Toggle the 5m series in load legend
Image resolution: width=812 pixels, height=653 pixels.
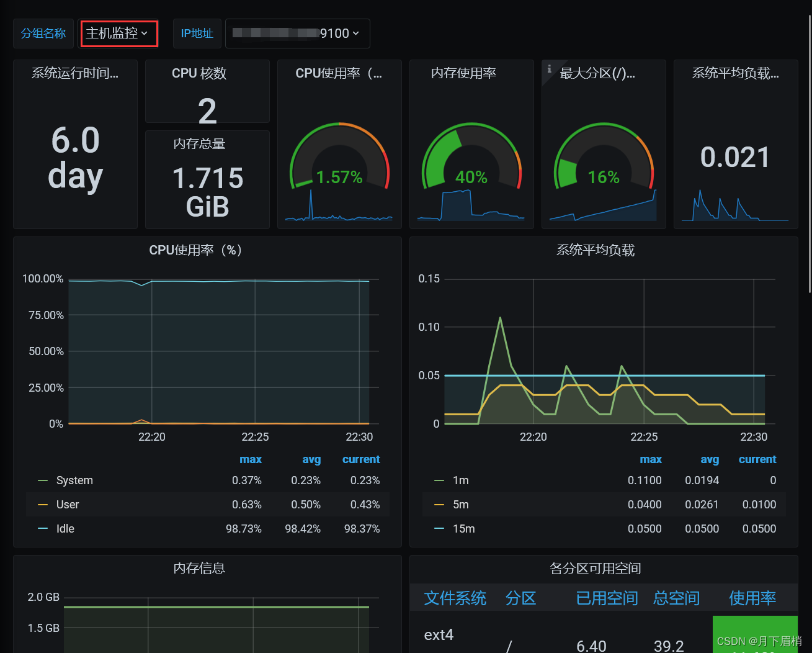(461, 505)
